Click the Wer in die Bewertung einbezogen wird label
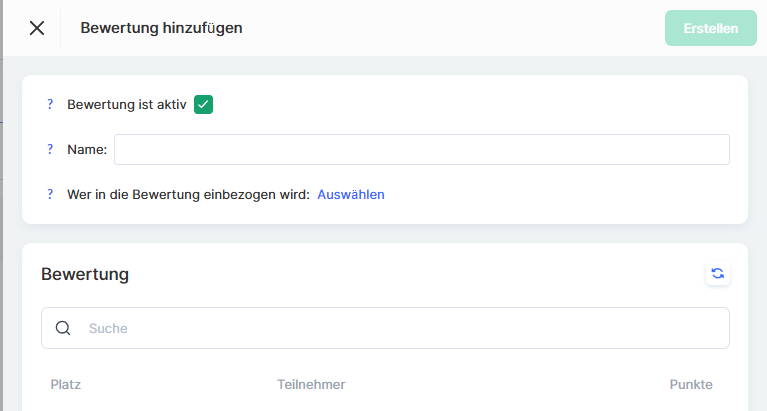The width and height of the screenshot is (767, 411). click(x=188, y=194)
